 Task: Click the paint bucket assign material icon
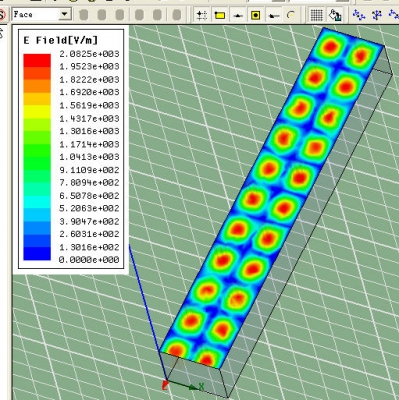(335, 15)
